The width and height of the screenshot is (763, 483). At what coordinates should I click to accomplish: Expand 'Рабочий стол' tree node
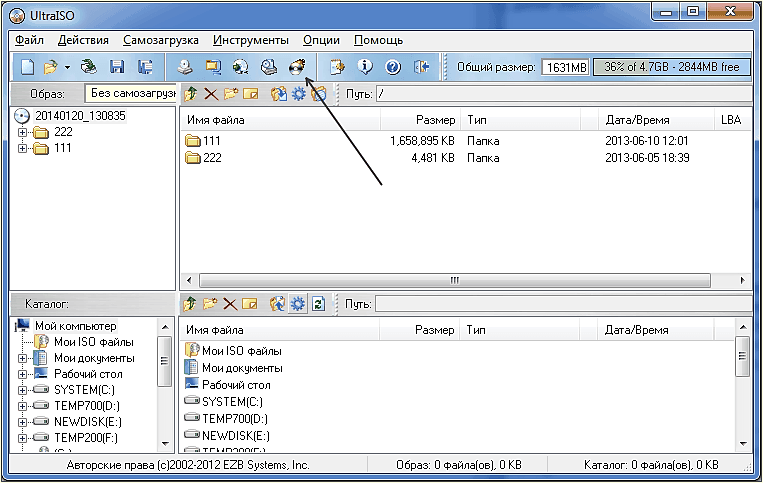(x=22, y=374)
